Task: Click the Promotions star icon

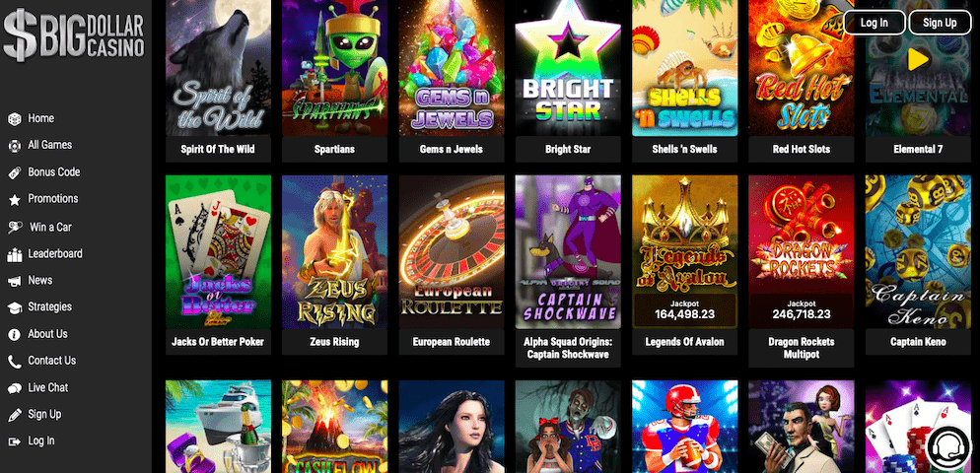Action: (x=15, y=199)
